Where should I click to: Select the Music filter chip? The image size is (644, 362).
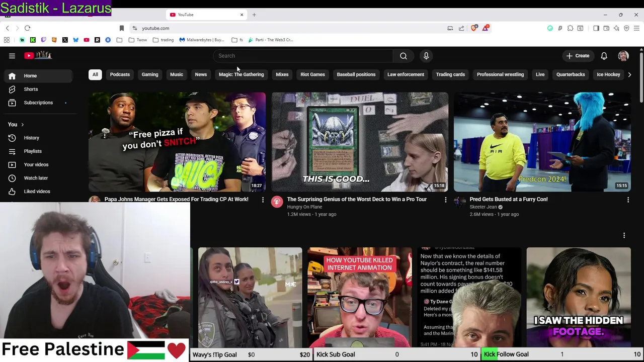pos(177,74)
